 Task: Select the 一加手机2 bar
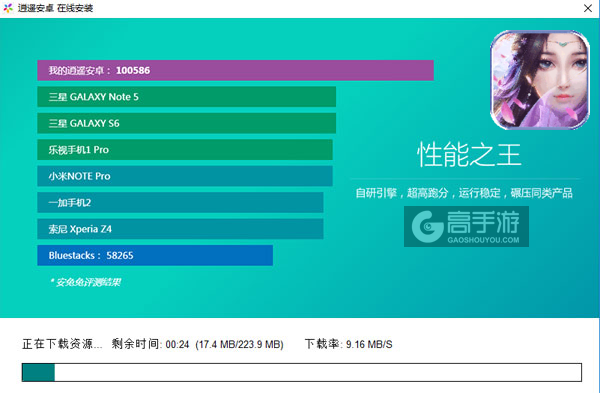[180, 202]
